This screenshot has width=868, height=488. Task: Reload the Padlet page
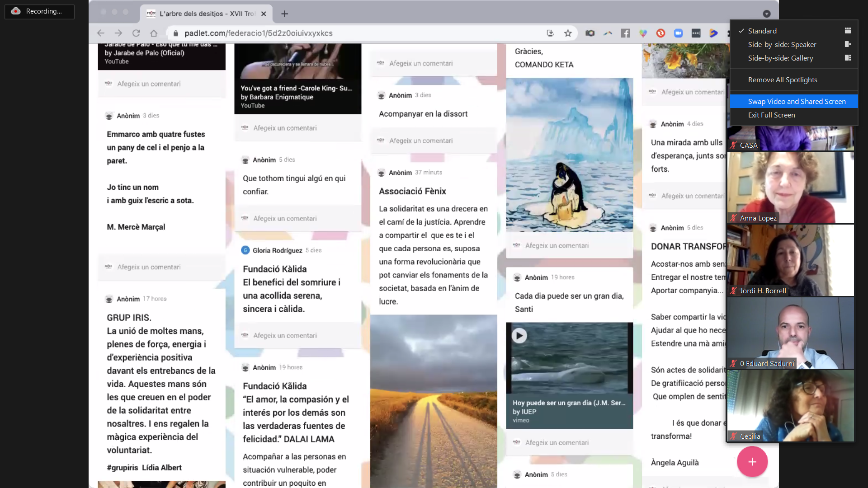point(136,33)
